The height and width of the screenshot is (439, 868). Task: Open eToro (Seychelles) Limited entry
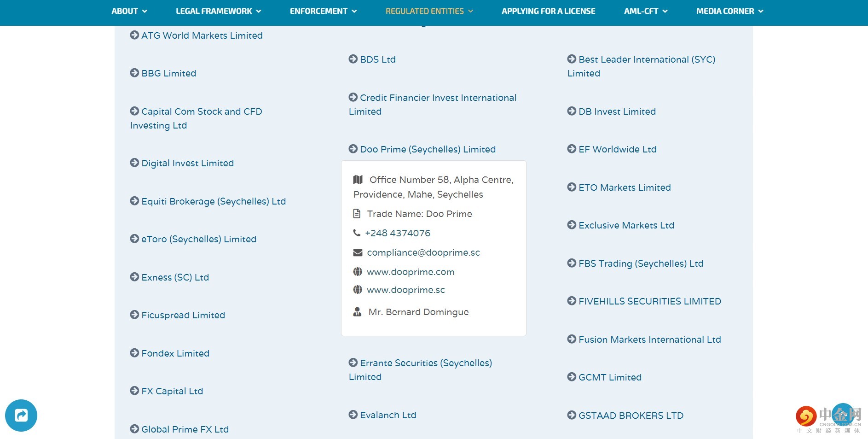click(x=199, y=239)
